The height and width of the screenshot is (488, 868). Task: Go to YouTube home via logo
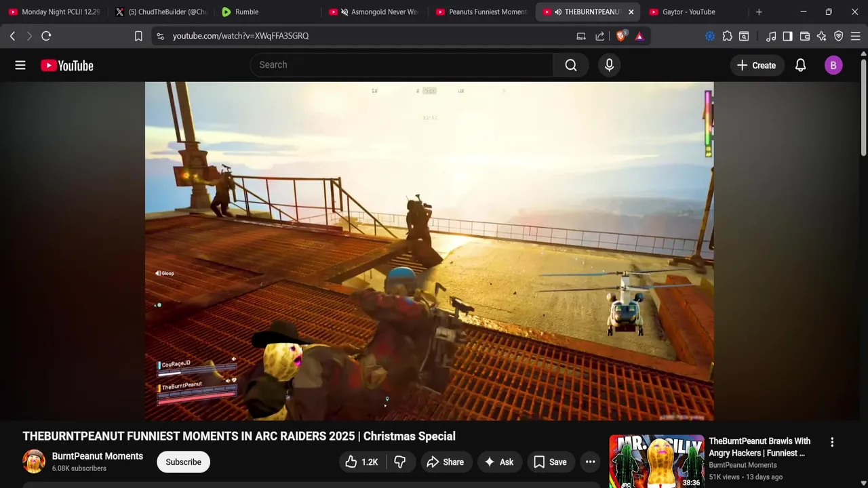point(66,65)
